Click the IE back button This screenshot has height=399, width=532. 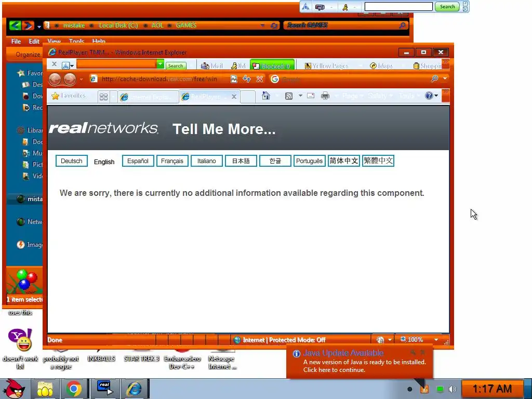click(x=55, y=79)
